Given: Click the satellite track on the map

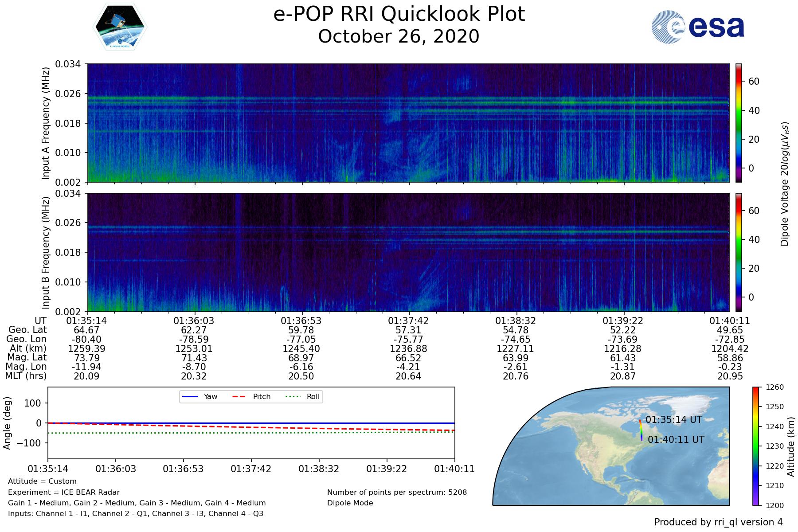Looking at the screenshot, I should [x=641, y=430].
